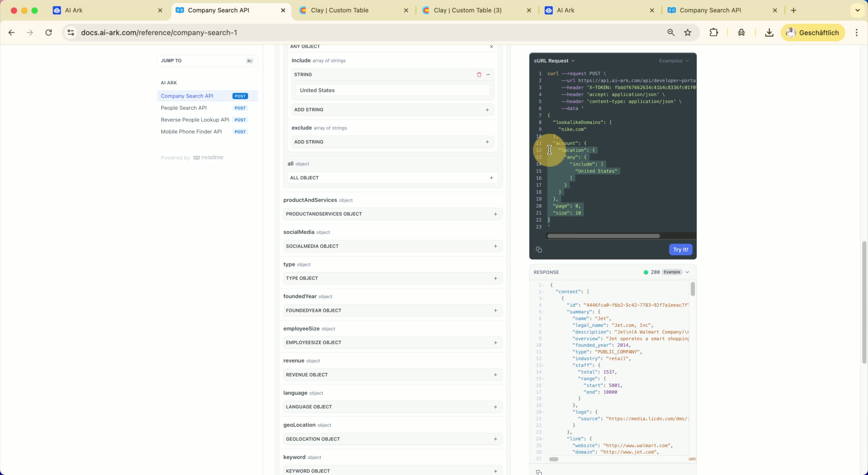The width and height of the screenshot is (868, 475).
Task: Click the Try It! button
Action: tap(680, 250)
